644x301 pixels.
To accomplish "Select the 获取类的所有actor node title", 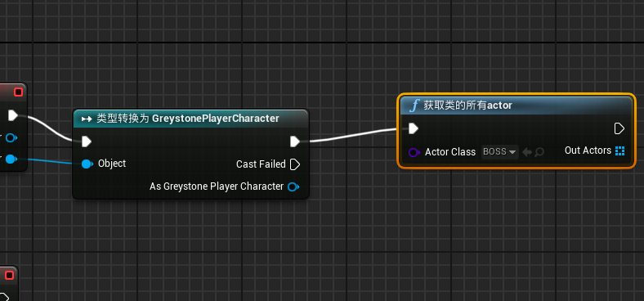I will pos(467,106).
